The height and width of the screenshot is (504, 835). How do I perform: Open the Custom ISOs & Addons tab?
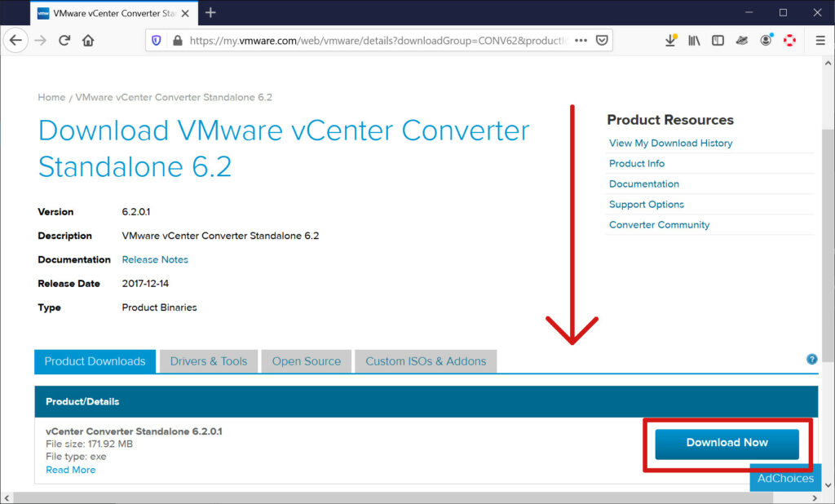click(426, 361)
